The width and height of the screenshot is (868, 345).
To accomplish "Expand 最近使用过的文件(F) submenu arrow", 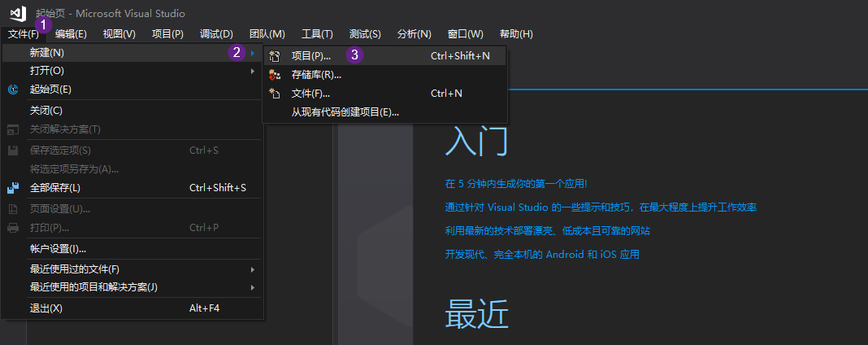I will [x=253, y=269].
